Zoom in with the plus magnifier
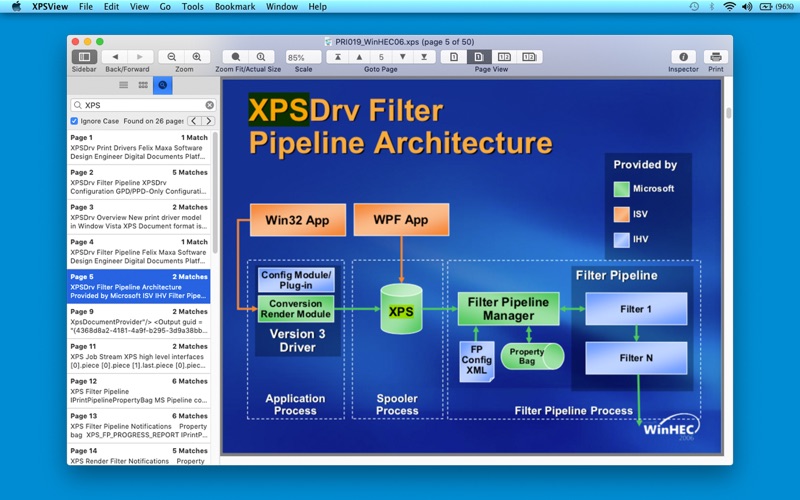800x500 pixels. click(197, 57)
